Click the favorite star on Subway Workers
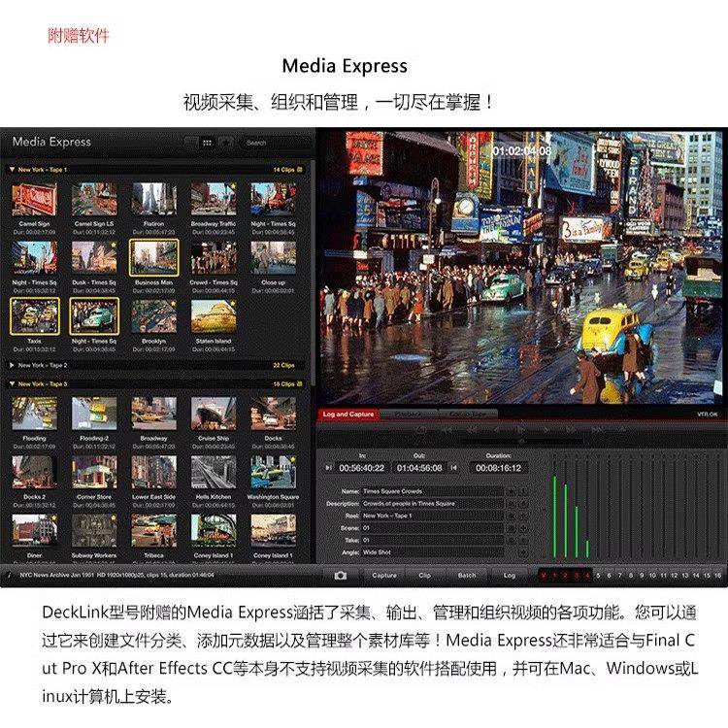 coord(114,517)
